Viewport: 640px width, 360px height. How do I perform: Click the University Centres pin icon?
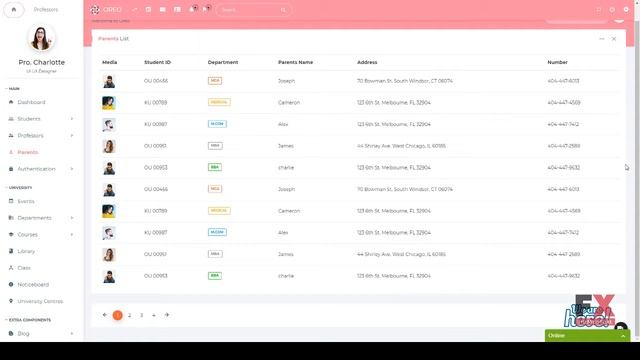coord(11,301)
